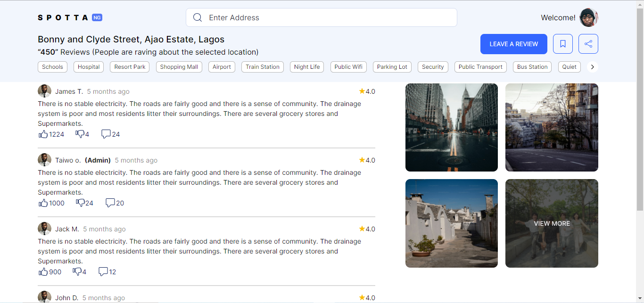Open the bare trees street photo
The height and width of the screenshot is (303, 644).
(552, 127)
